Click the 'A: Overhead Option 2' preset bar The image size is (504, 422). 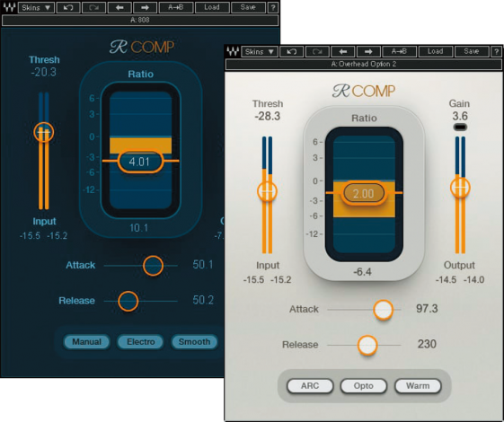tap(363, 65)
